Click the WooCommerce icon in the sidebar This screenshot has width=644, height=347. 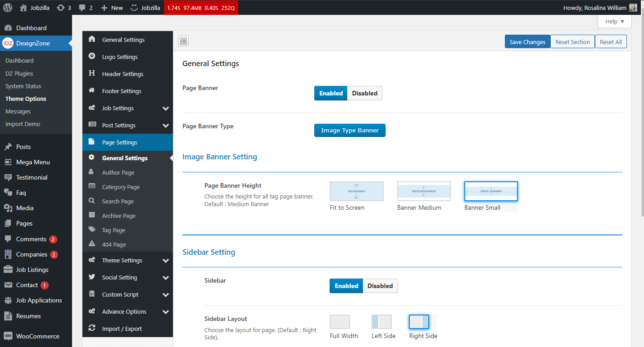(x=8, y=336)
